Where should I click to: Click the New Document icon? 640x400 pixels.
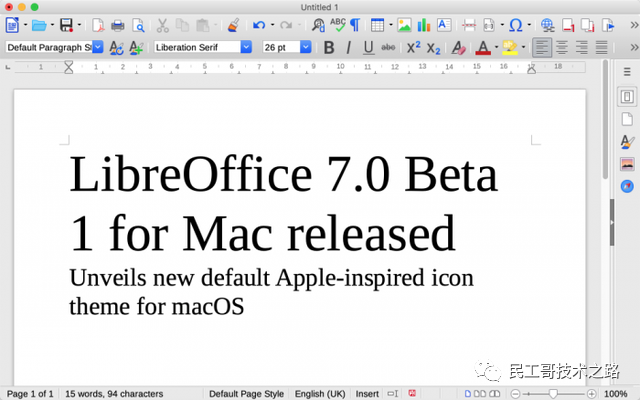coord(12,25)
